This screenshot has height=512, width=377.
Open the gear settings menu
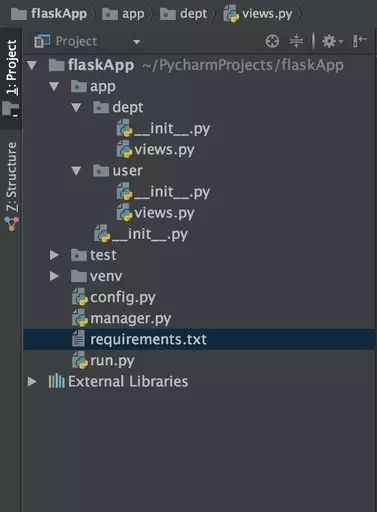coord(332,41)
